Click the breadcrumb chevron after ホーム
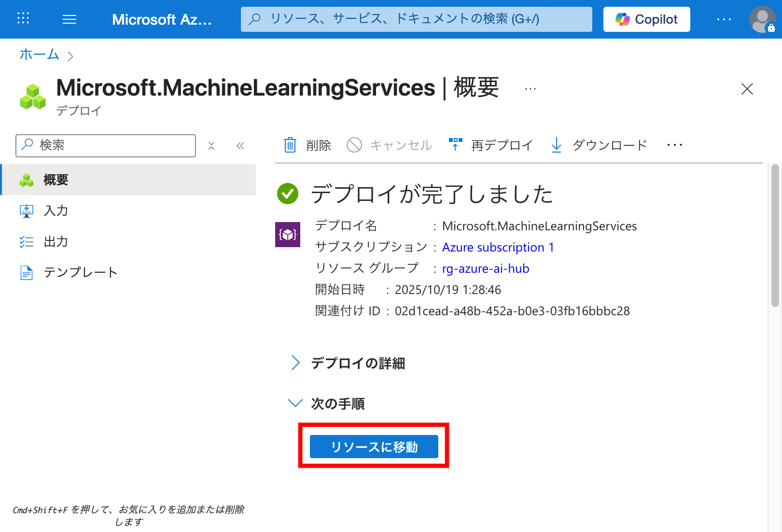This screenshot has height=532, width=782. (70, 56)
